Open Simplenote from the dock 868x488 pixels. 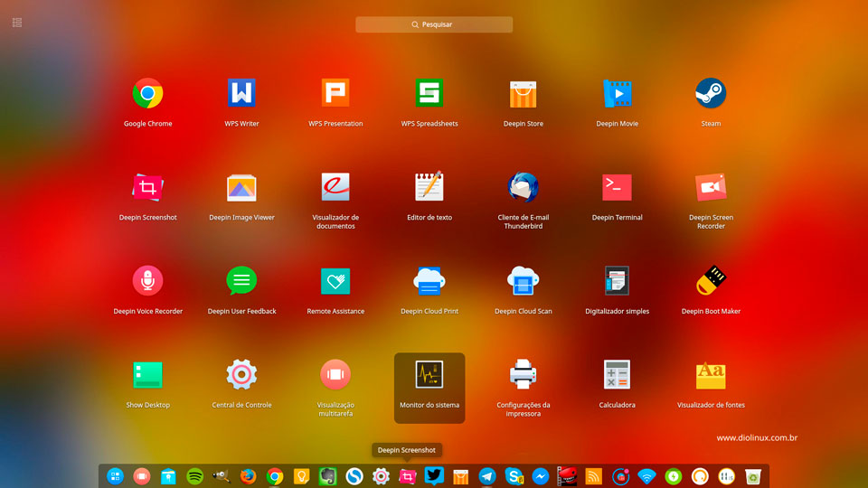click(354, 476)
